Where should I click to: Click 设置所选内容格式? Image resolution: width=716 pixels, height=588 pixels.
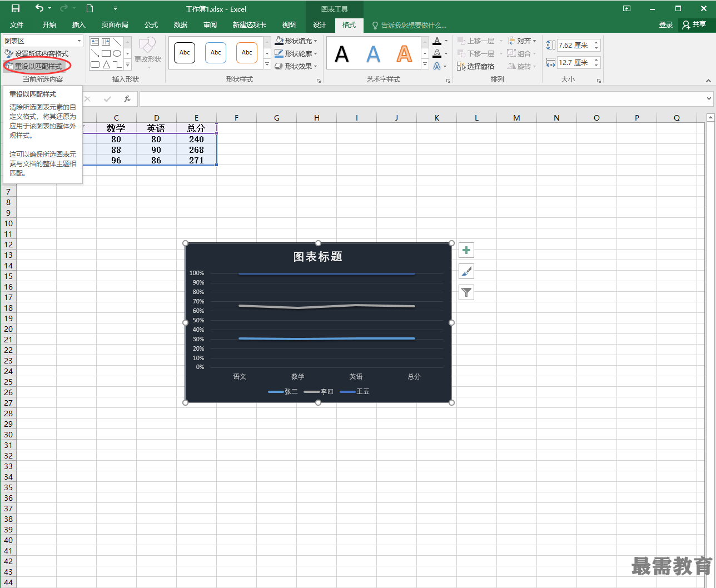pos(37,53)
